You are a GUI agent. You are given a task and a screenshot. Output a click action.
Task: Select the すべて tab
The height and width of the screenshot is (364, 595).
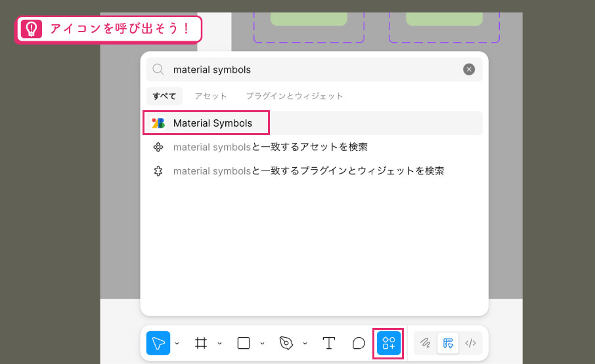(x=164, y=96)
